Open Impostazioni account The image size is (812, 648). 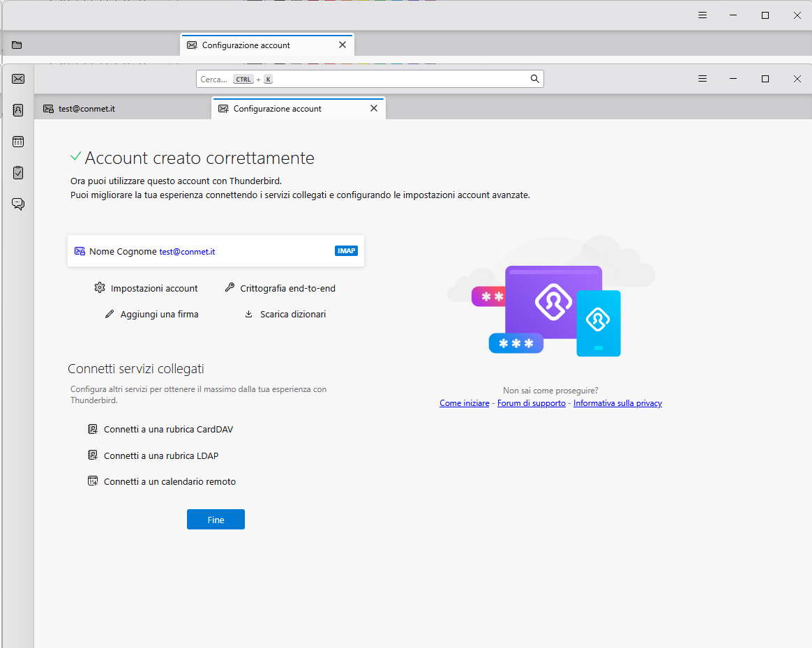(x=153, y=288)
